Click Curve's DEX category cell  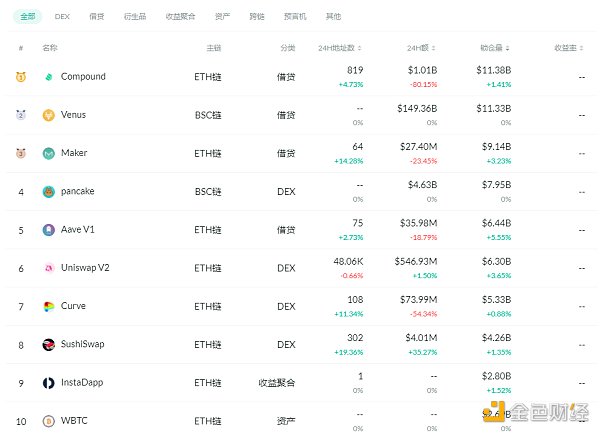pos(286,306)
